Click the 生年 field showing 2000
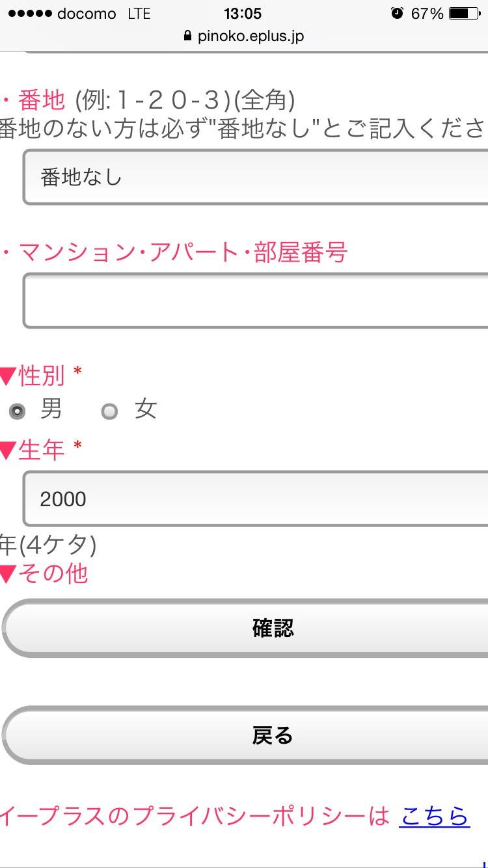This screenshot has height=868, width=488. pos(256,499)
